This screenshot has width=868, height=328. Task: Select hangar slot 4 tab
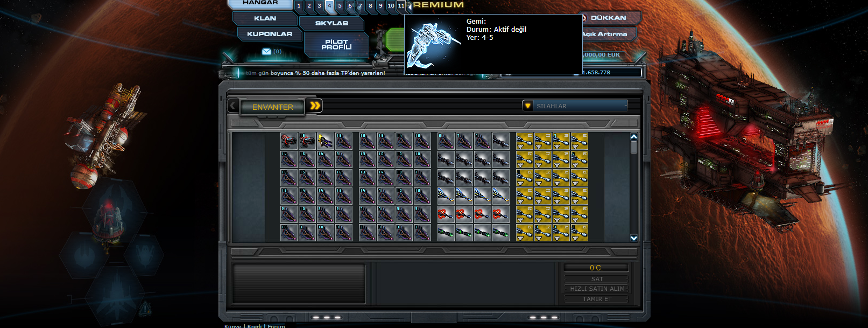329,6
